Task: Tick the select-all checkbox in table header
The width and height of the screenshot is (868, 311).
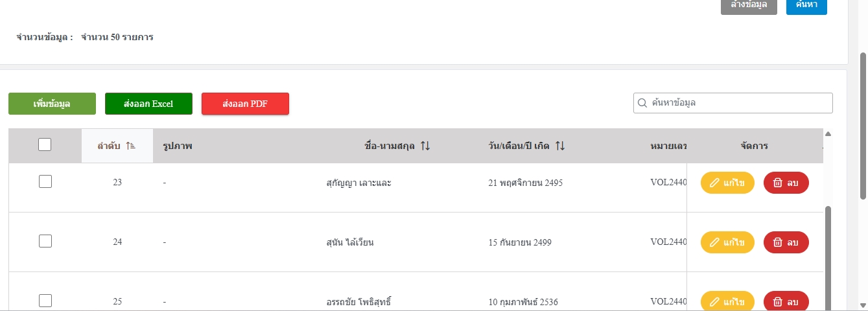Action: pyautogui.click(x=45, y=145)
